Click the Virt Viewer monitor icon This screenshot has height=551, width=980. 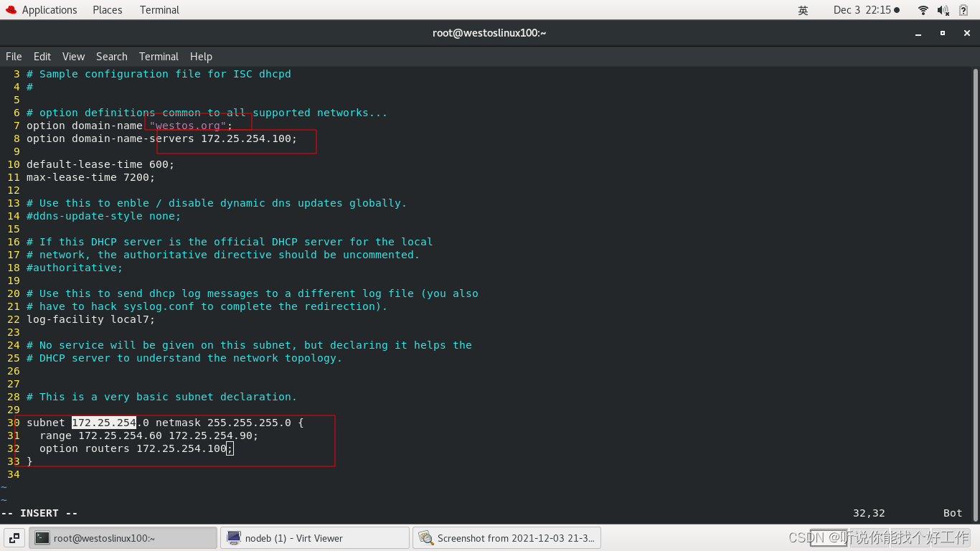click(234, 538)
